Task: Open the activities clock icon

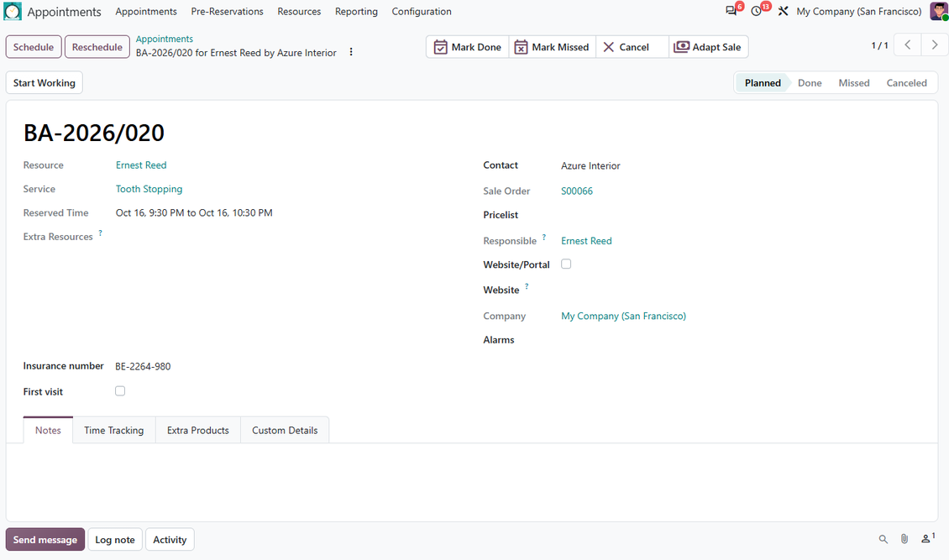Action: pos(757,11)
